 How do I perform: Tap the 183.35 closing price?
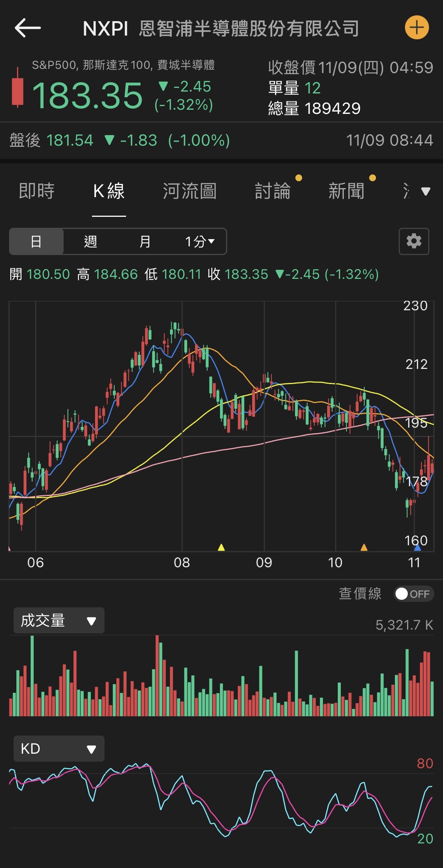(87, 95)
